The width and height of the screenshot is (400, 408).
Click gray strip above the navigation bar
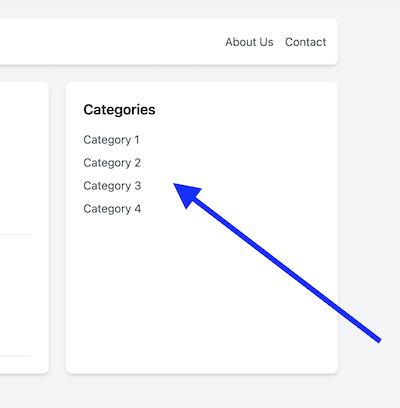(200, 10)
